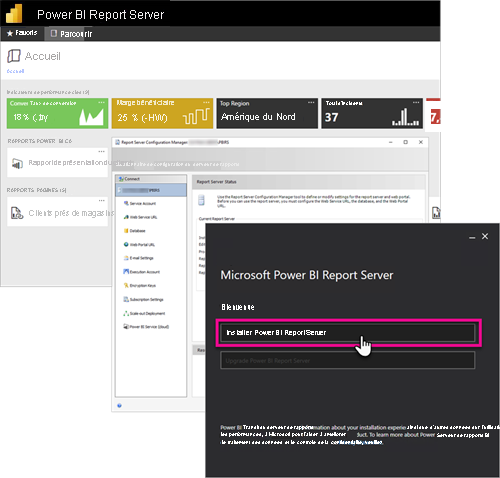Close the Report Server Configuration Manager window

pos(421,142)
